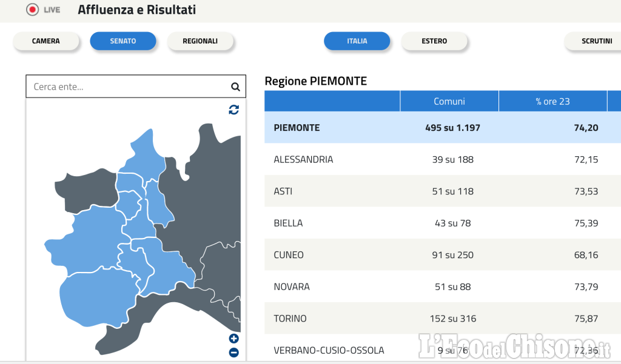621x364 pixels.
Task: Open the ALESSANDRIA province row
Action: (x=443, y=159)
